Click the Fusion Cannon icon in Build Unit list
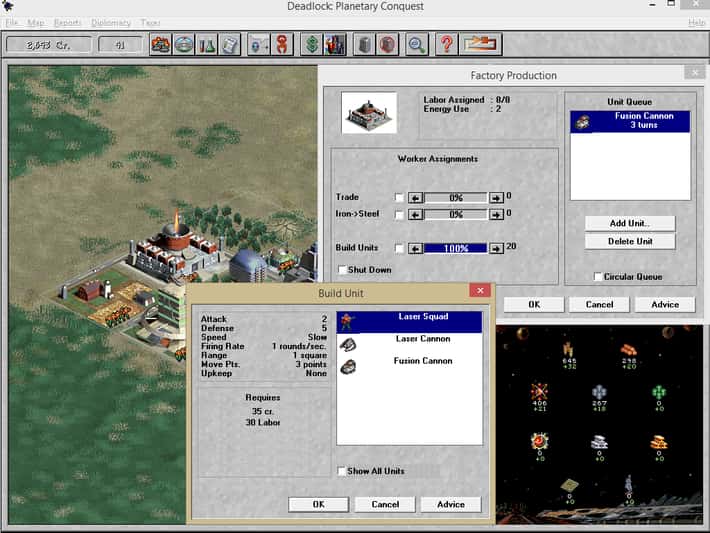This screenshot has width=710, height=533. tap(348, 366)
